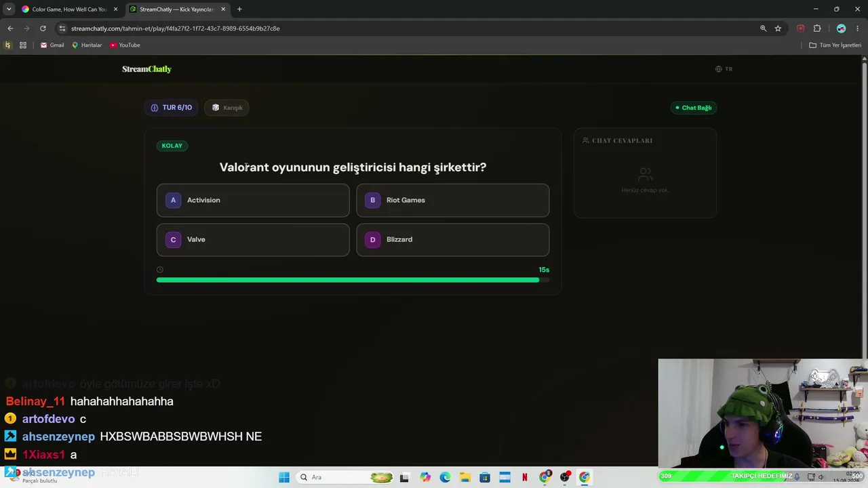Open the StreamChatly logo home link
Image resolution: width=868 pixels, height=488 pixels.
pyautogui.click(x=146, y=69)
